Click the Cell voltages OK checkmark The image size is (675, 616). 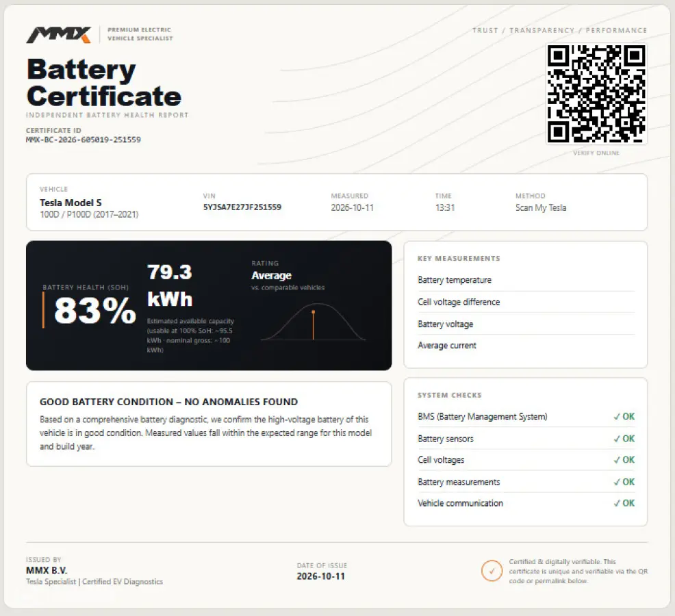click(624, 460)
